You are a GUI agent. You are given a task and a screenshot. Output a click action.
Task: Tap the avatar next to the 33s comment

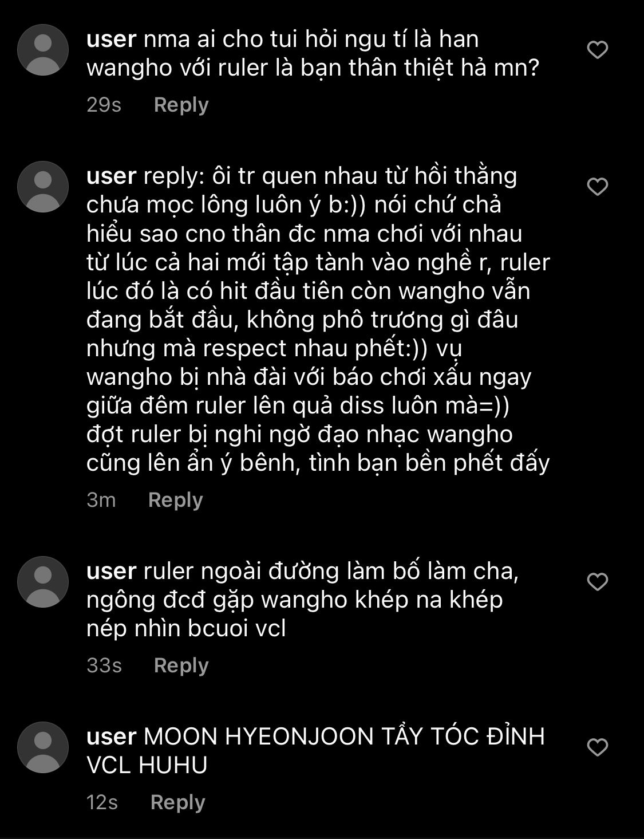(43, 582)
